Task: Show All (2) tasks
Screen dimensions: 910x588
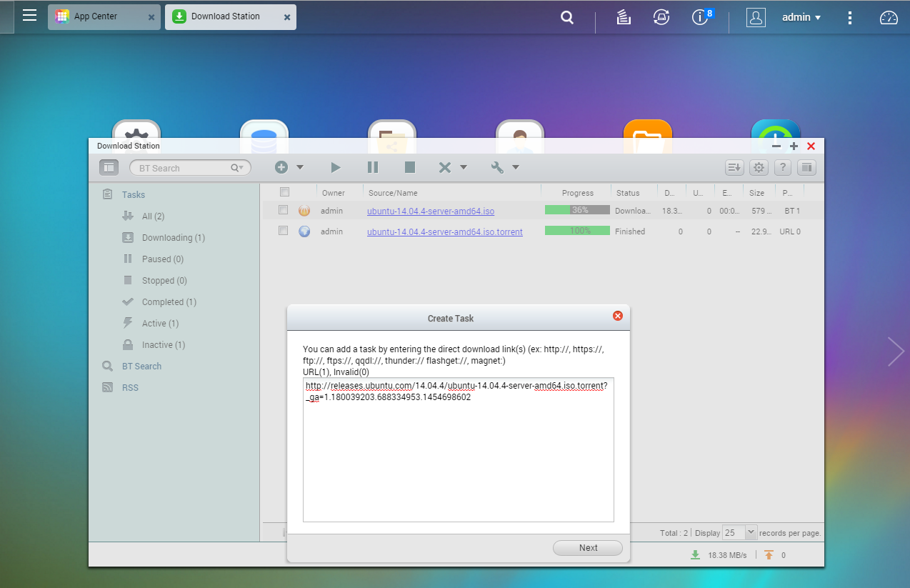Action: (x=153, y=216)
